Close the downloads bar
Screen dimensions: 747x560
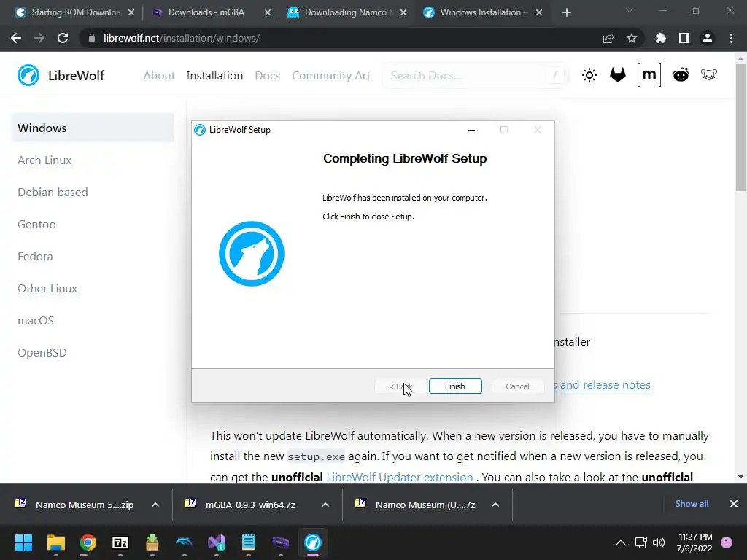point(734,504)
